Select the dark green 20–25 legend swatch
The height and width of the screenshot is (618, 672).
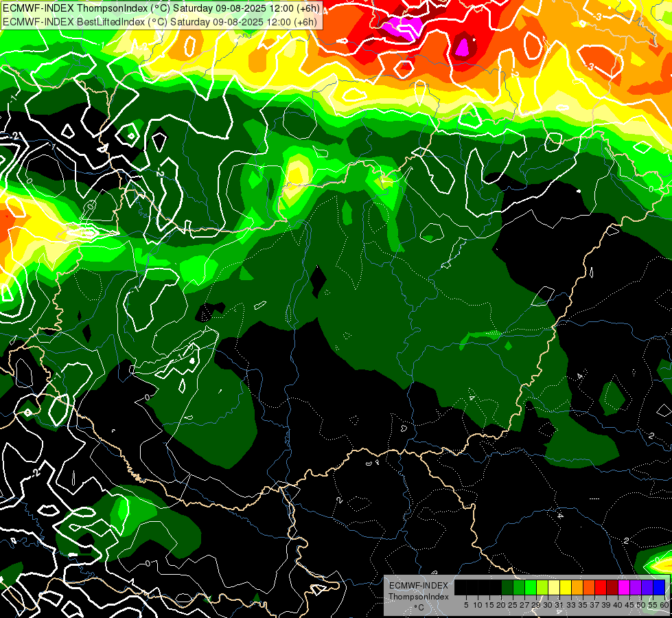point(507,587)
